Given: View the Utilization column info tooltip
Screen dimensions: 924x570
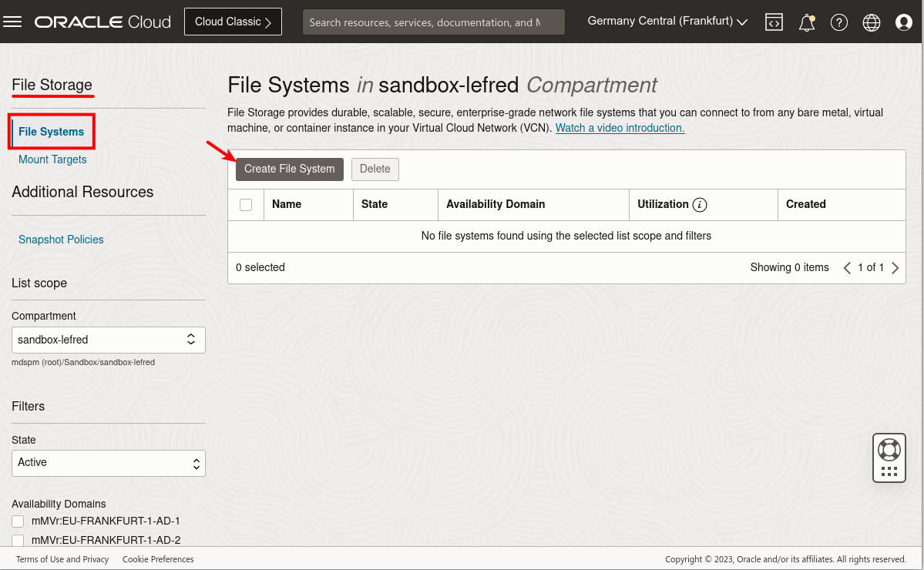Looking at the screenshot, I should coord(701,204).
